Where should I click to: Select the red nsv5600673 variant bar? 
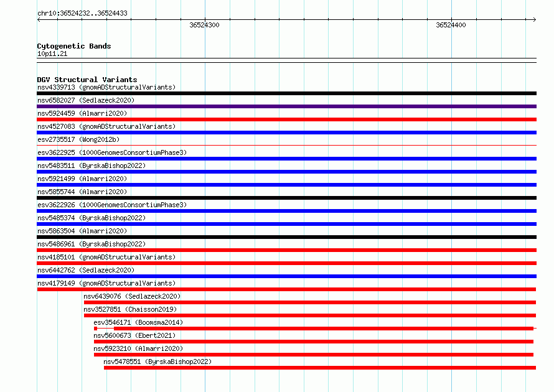point(314,342)
